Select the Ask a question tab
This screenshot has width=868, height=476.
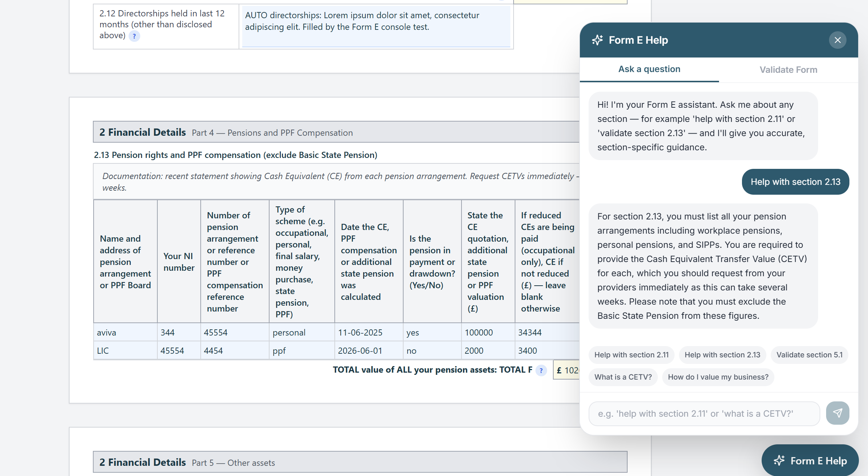click(649, 69)
